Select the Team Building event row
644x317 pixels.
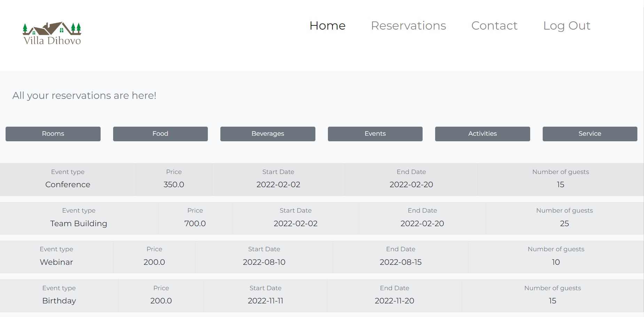click(x=79, y=223)
